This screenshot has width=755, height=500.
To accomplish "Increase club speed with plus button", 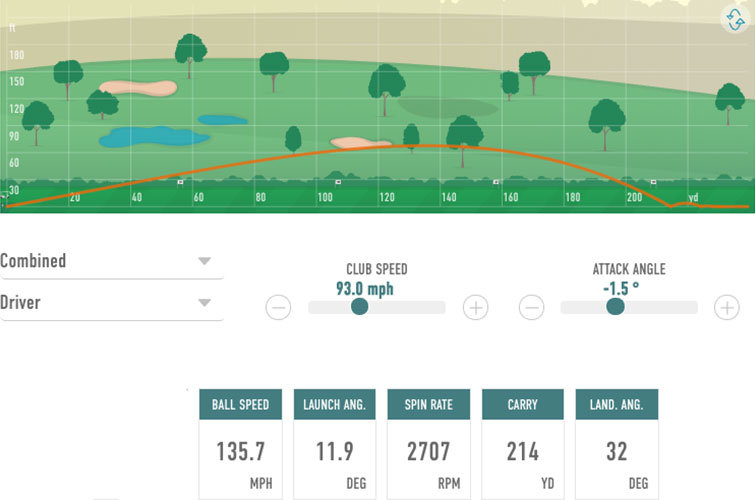I will (476, 308).
